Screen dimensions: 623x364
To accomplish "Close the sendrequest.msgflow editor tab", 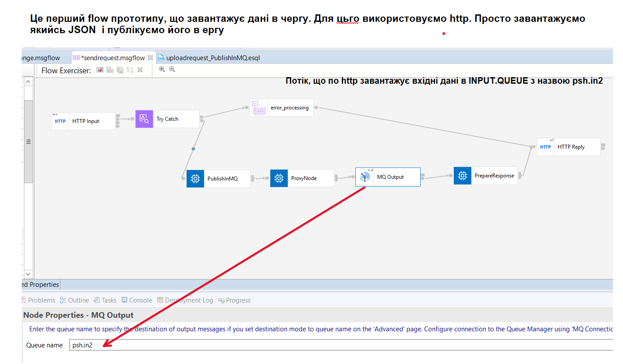I will [150, 58].
